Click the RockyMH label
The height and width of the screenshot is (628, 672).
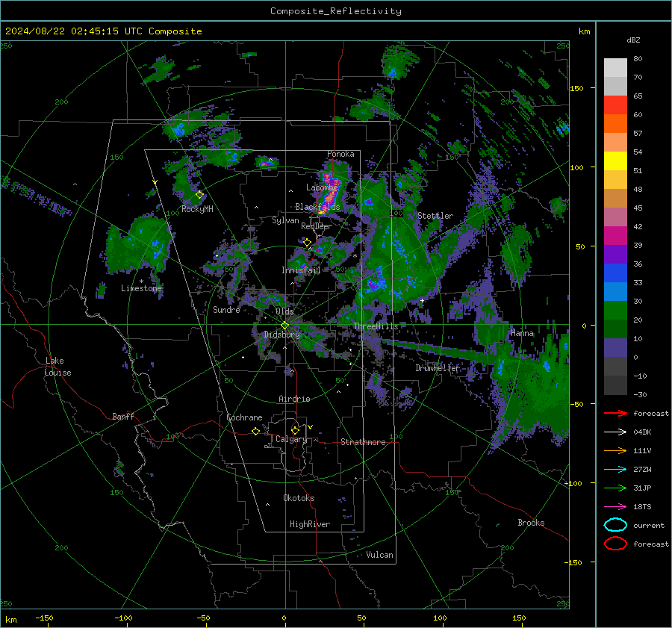pos(197,209)
